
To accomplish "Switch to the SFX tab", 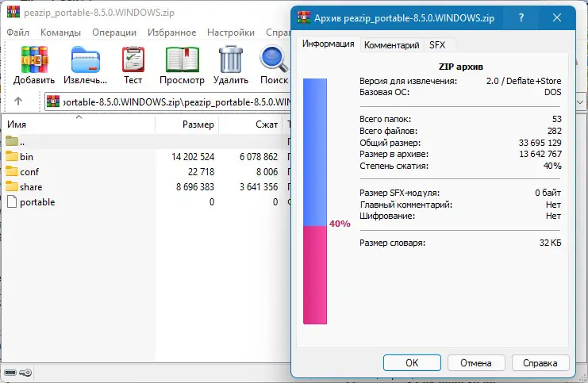I will coord(437,45).
